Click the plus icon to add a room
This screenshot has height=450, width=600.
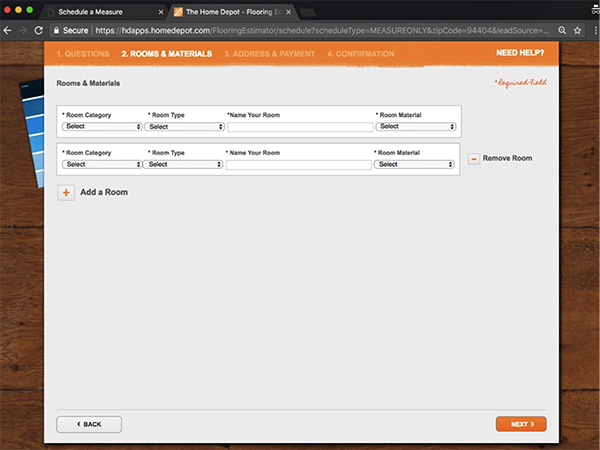(66, 192)
